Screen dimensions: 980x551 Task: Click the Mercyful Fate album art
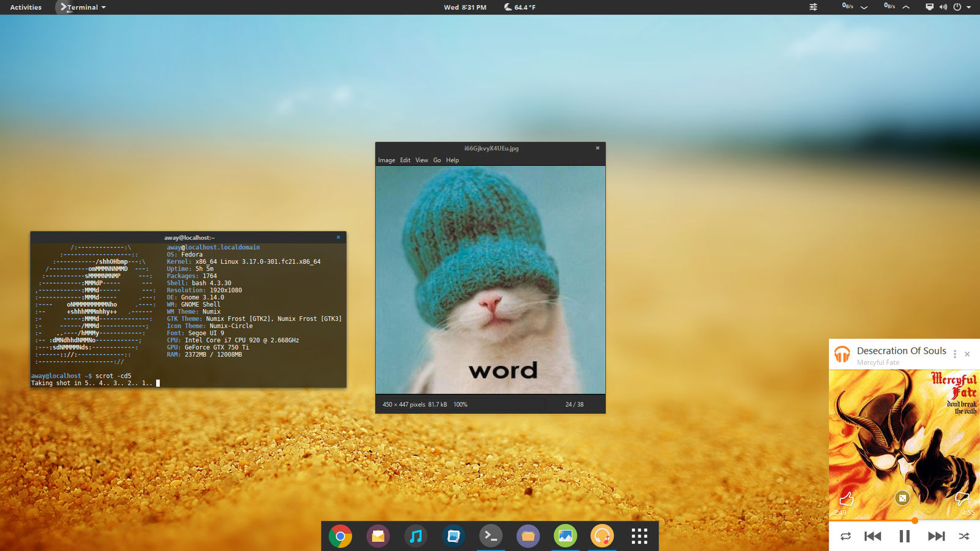point(904,445)
